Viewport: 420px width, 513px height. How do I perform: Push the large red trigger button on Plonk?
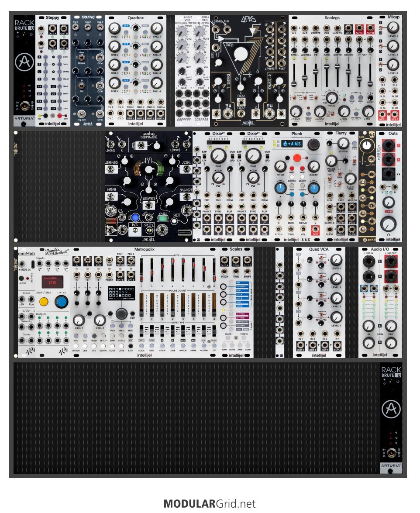coord(297,158)
